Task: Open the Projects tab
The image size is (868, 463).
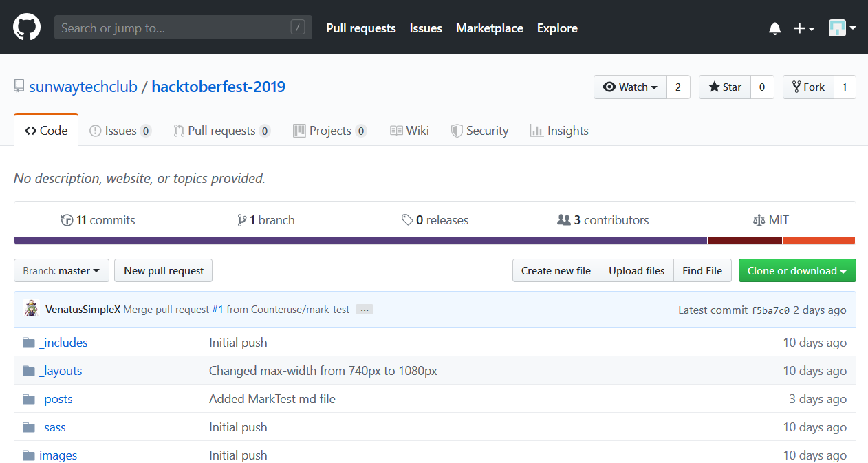Action: tap(329, 131)
